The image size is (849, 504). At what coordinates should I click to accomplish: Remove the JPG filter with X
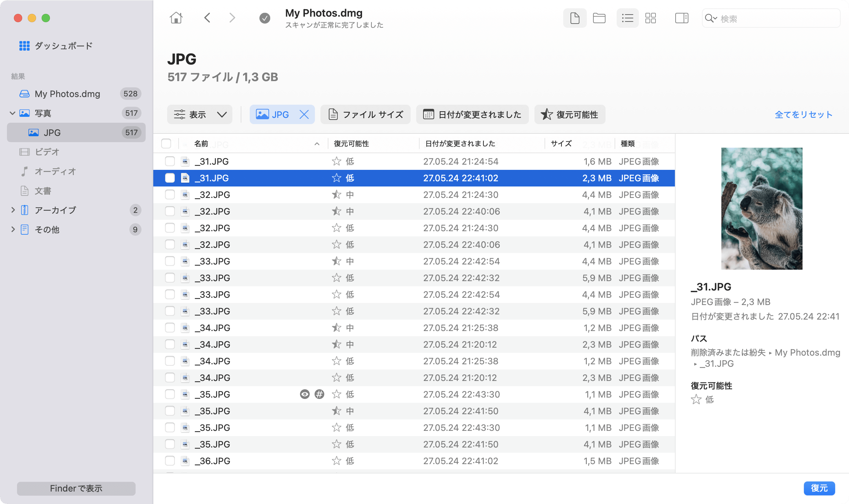coord(304,114)
